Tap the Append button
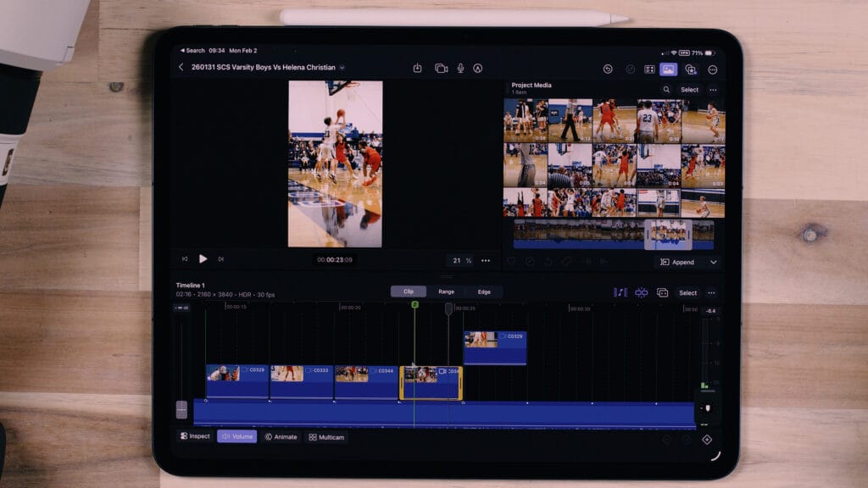 (680, 262)
